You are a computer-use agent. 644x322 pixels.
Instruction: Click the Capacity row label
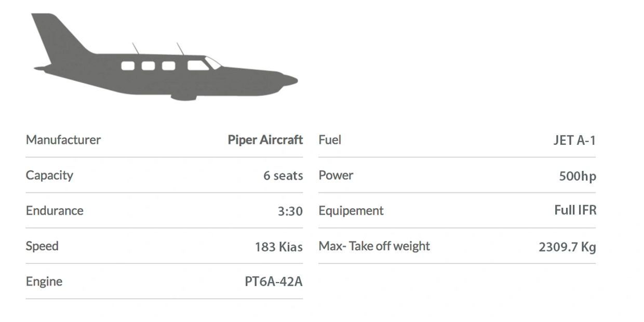pos(49,175)
